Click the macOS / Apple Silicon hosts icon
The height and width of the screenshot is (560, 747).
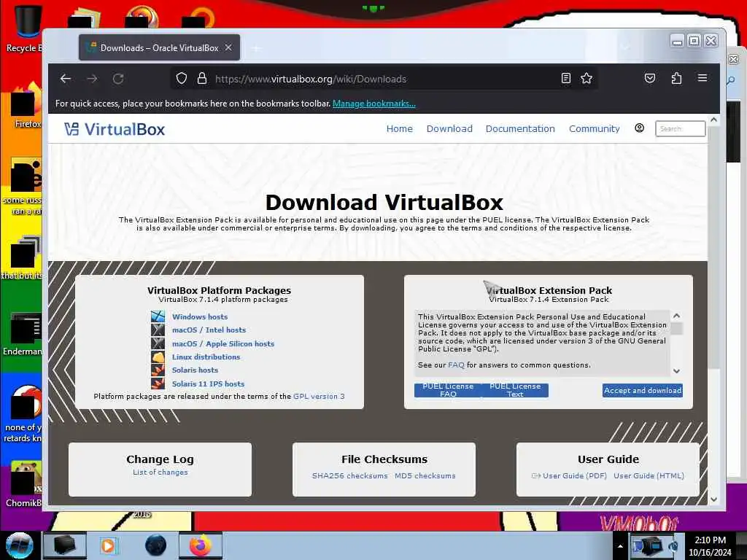[158, 343]
